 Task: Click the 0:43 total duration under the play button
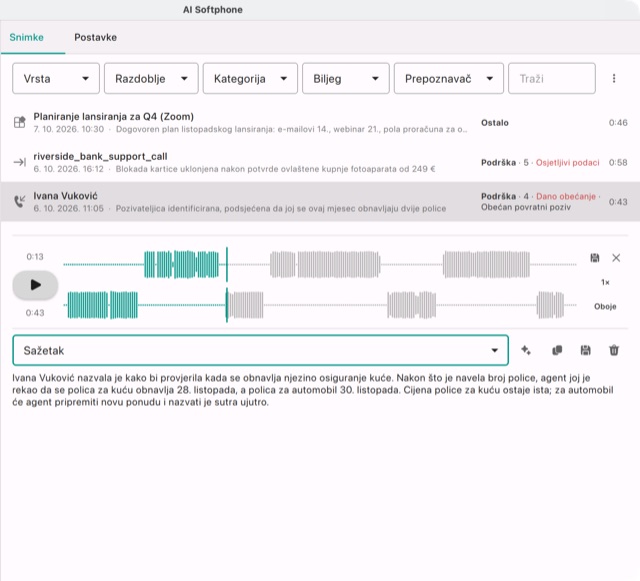point(35,313)
